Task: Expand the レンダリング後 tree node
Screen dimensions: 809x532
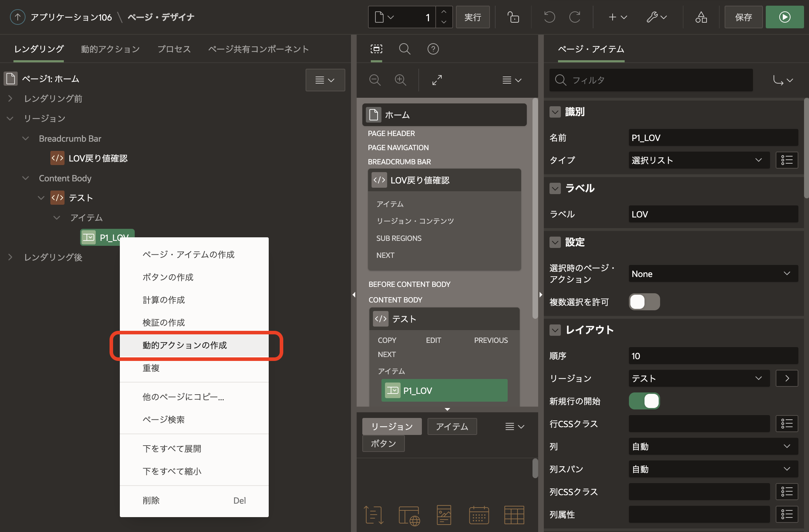Action: coord(10,257)
